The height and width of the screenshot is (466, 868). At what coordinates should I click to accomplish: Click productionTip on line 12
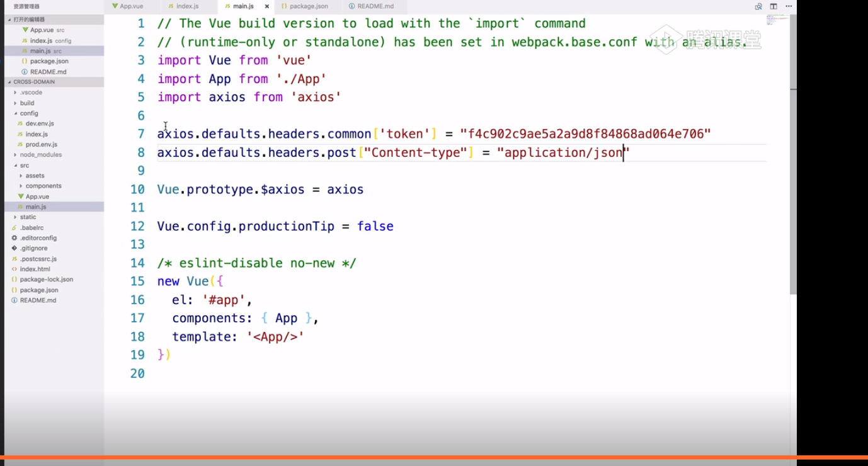coord(287,226)
